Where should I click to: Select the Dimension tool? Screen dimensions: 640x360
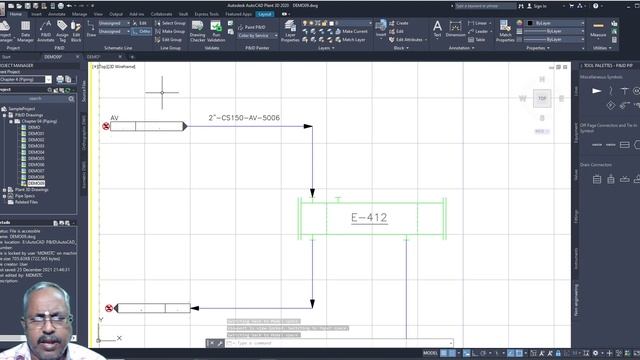[x=455, y=29]
